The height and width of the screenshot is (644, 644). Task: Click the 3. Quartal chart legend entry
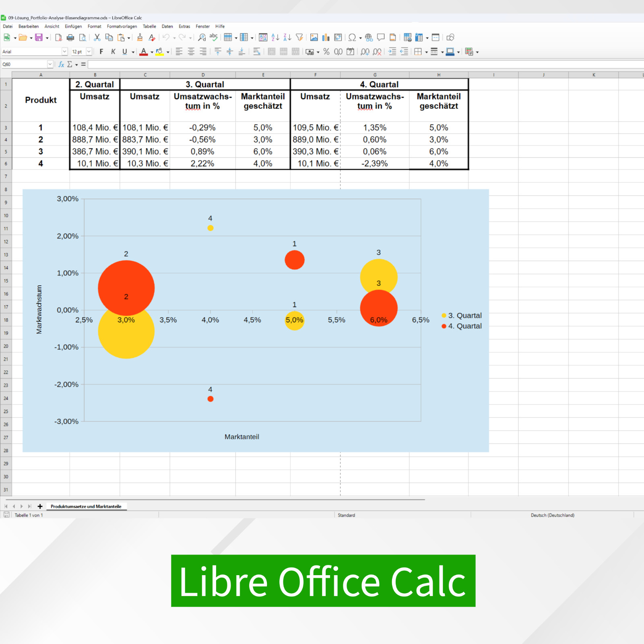[461, 316]
